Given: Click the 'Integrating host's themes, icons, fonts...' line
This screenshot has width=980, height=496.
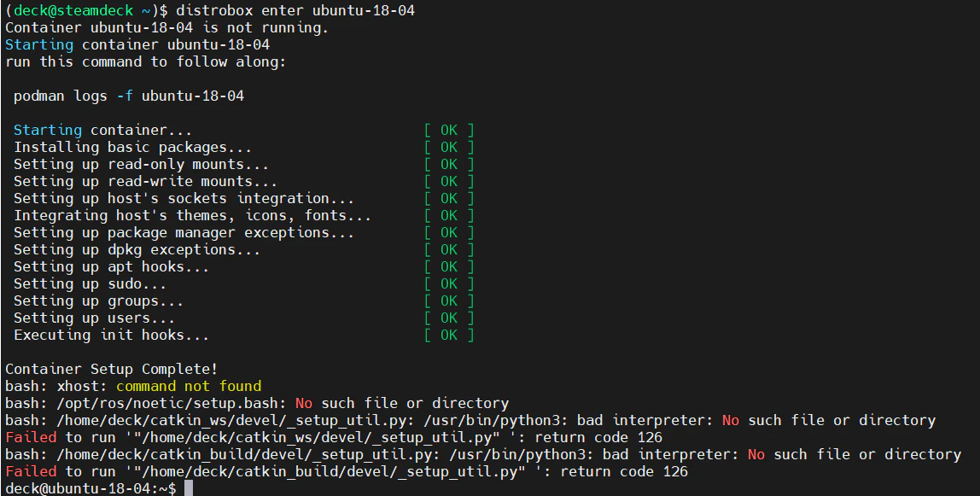Looking at the screenshot, I should click(193, 215).
